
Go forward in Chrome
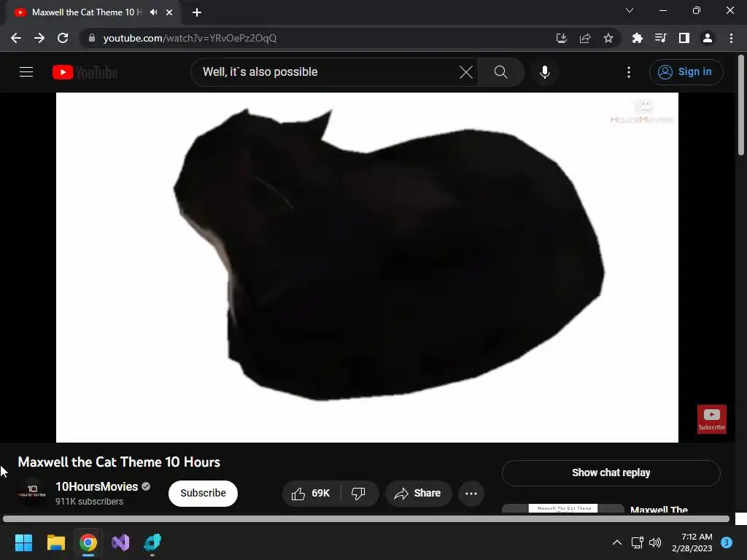coord(39,38)
